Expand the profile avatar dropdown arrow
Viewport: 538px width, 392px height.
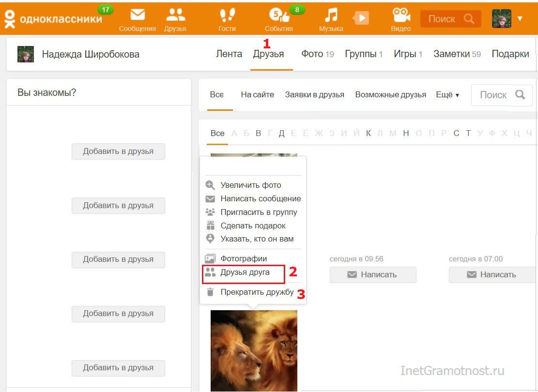click(520, 19)
